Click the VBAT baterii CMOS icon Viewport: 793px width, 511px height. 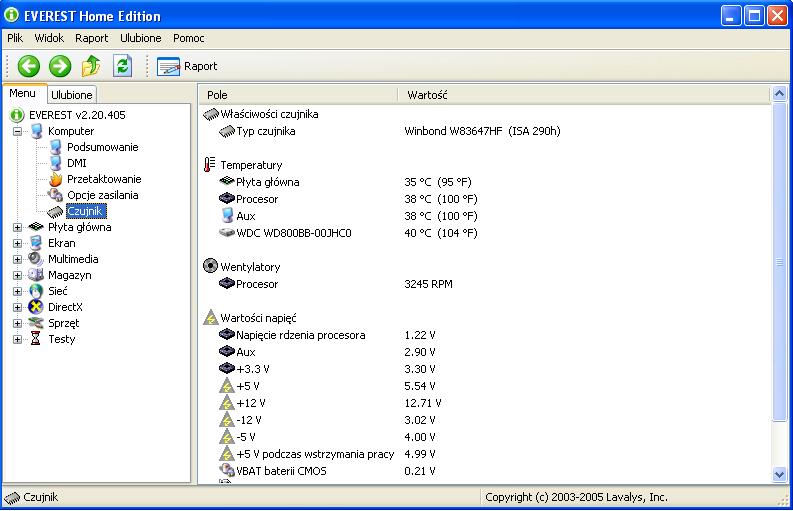pos(227,471)
